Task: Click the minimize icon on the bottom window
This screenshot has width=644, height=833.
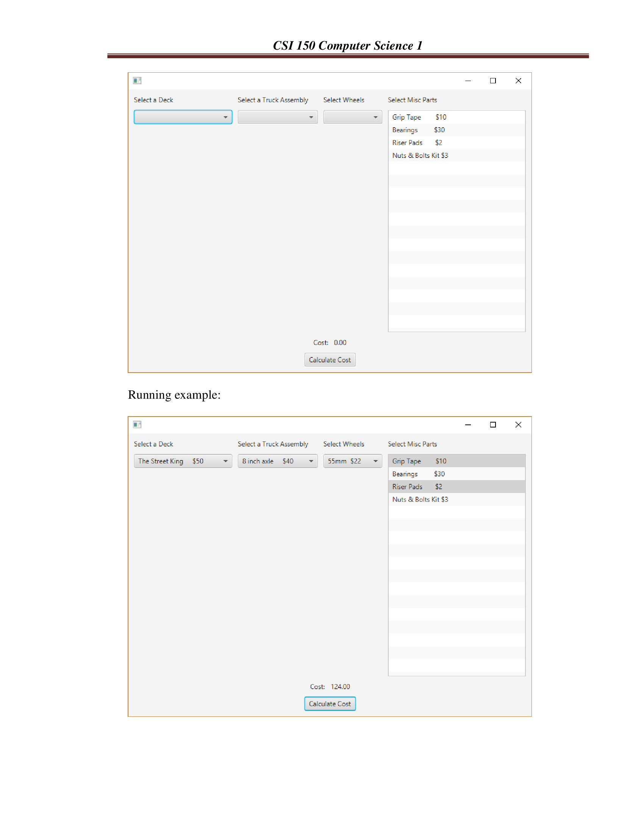Action: [x=468, y=424]
